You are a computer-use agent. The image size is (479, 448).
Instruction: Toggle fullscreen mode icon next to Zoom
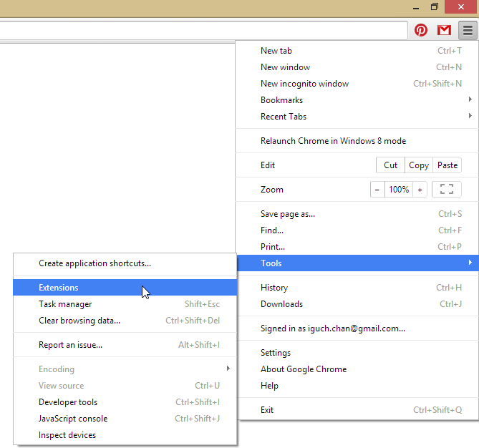click(x=446, y=190)
